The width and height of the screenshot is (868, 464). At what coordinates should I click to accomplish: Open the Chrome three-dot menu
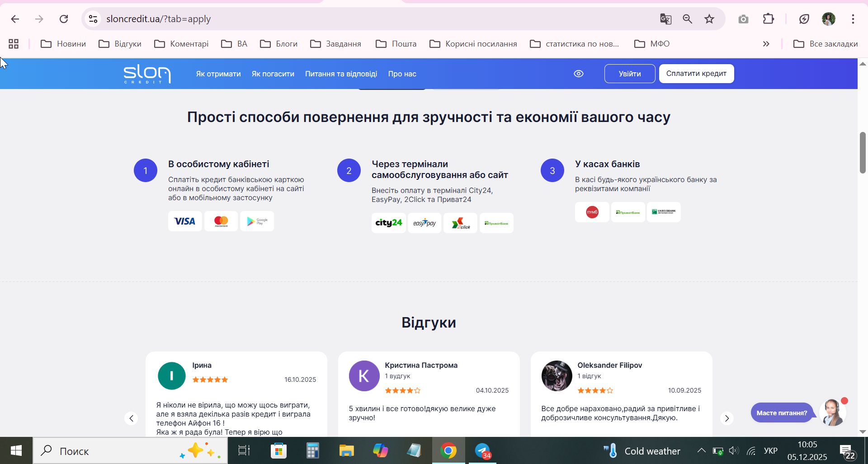[853, 19]
